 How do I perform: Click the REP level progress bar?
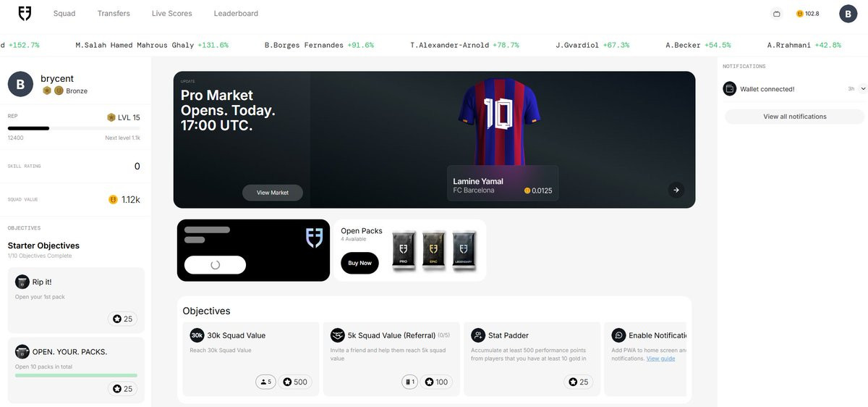tap(74, 128)
